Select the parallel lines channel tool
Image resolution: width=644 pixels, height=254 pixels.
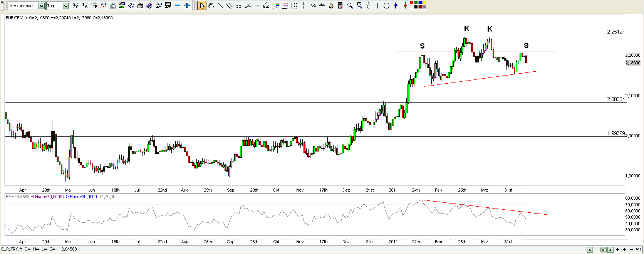pyautogui.click(x=230, y=5)
